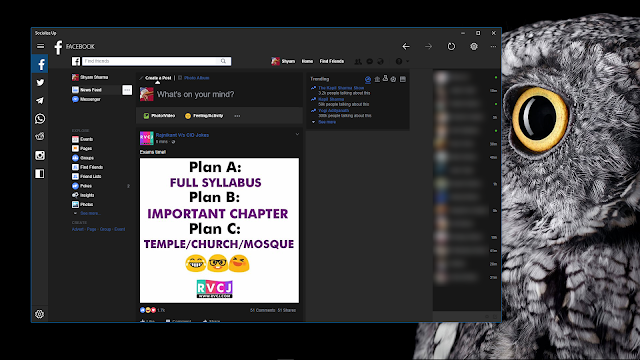Open Shyam profile in header
The image size is (640, 360).
283,61
